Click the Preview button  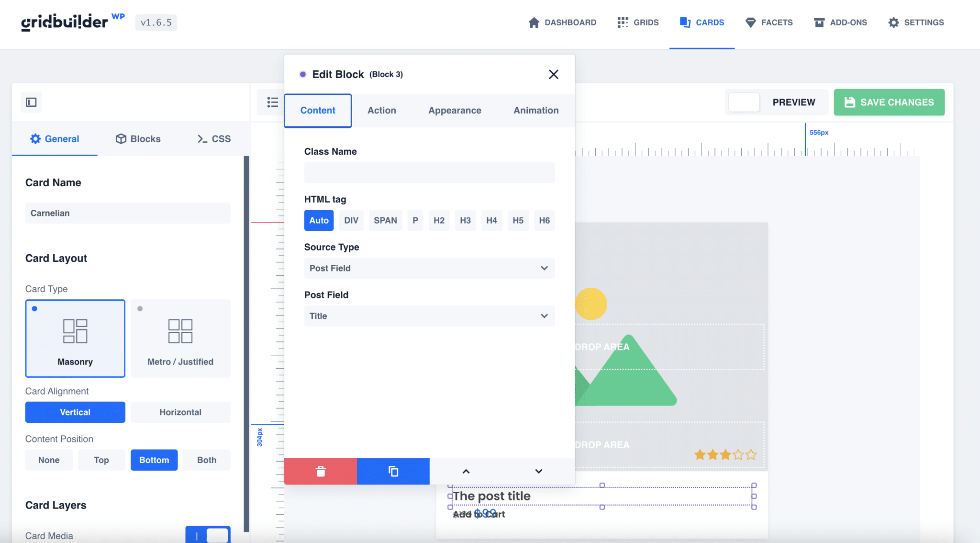tap(794, 102)
